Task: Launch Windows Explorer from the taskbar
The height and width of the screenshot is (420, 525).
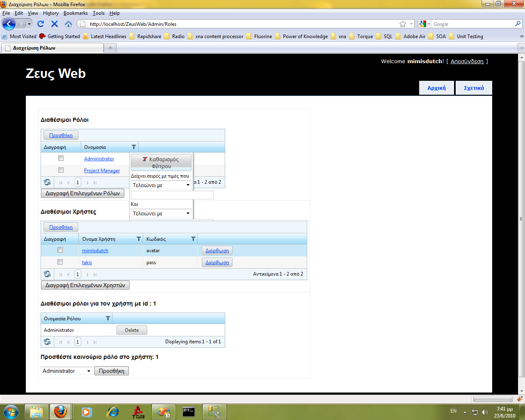Action: pos(37,412)
